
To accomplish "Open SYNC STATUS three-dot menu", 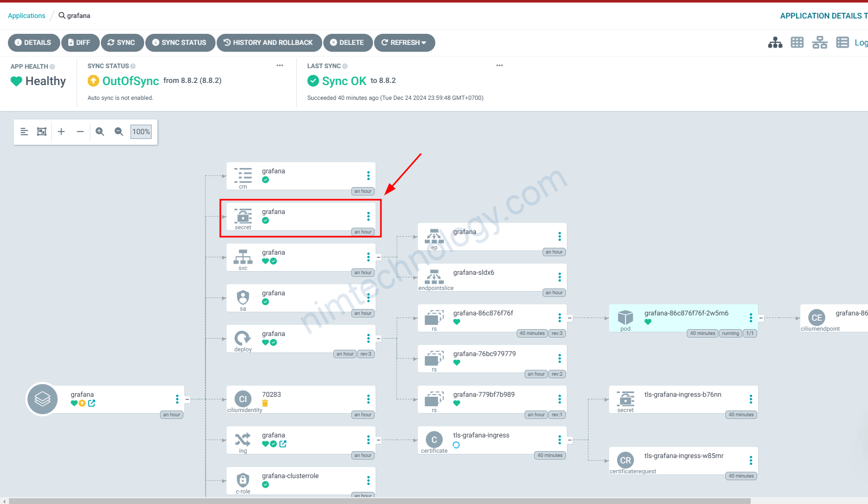I will 280,66.
